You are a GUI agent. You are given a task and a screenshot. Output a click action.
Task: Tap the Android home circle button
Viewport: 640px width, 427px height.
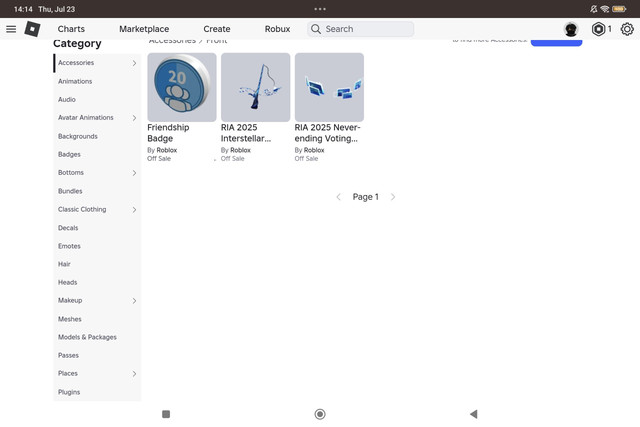320,414
